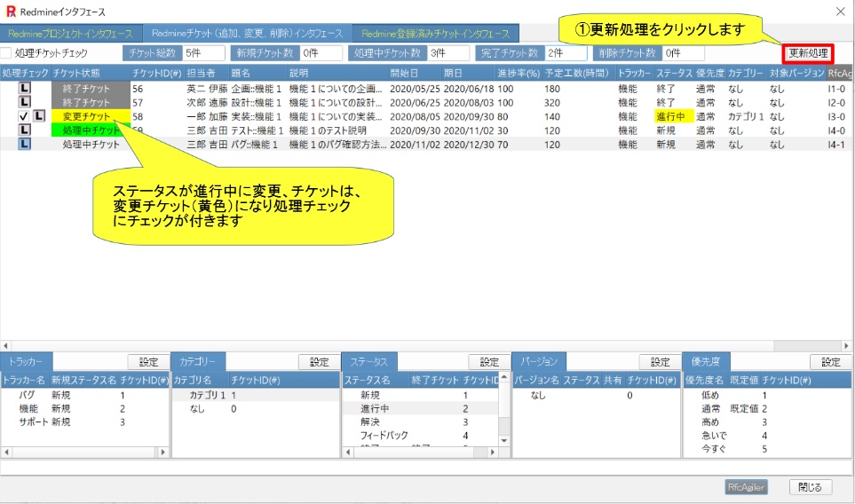Click the blue L icon in the バグ::機能1 row
This screenshot has height=504, width=855.
tap(25, 144)
